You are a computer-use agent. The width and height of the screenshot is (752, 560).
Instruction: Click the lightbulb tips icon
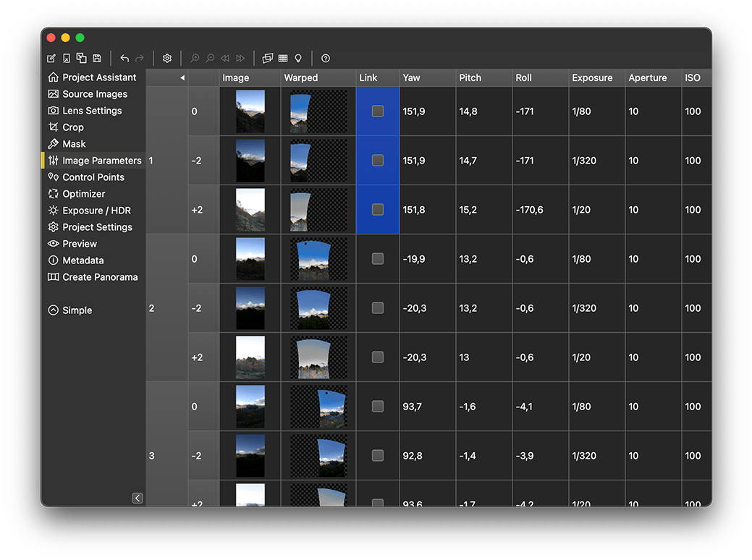pyautogui.click(x=298, y=58)
